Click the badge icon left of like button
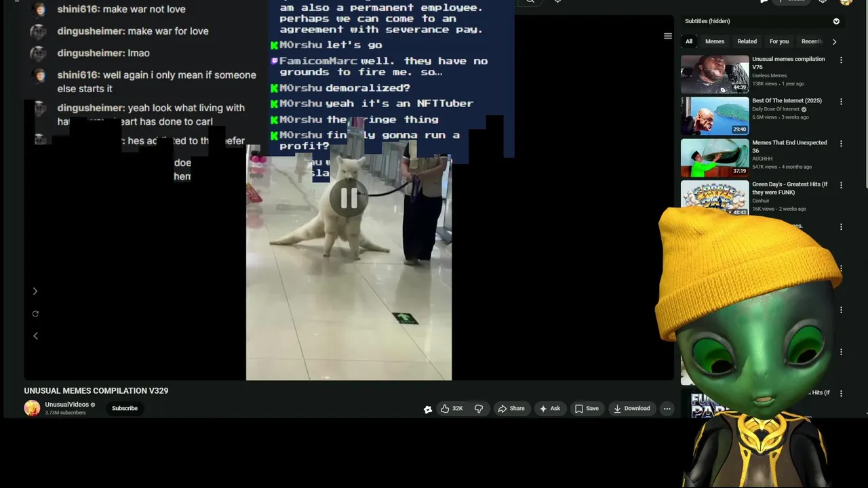The width and height of the screenshot is (868, 488). pos(428,409)
